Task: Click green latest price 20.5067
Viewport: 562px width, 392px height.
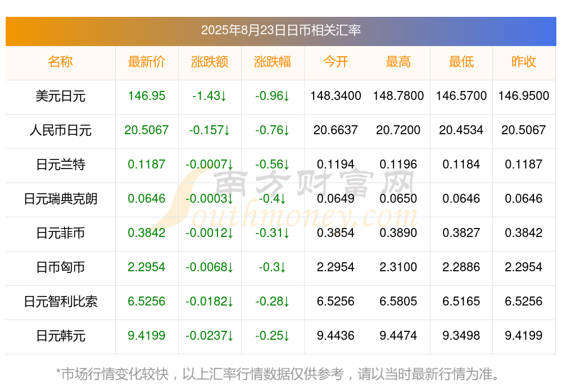Action: tap(147, 130)
